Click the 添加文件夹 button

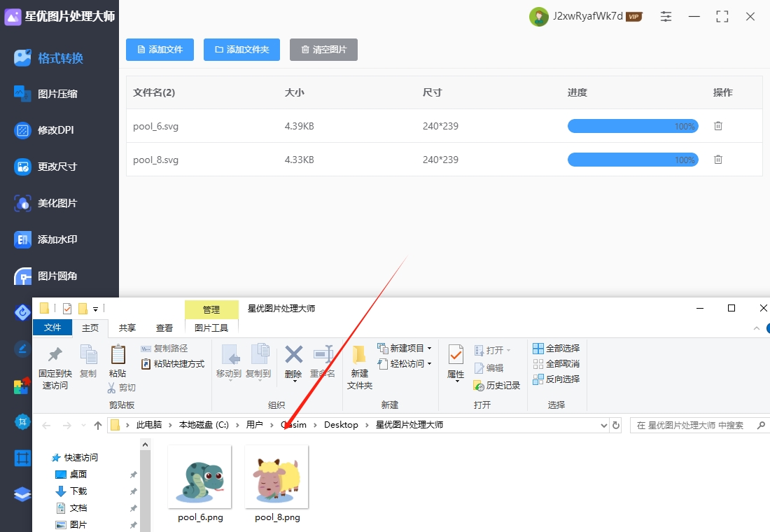(x=241, y=50)
